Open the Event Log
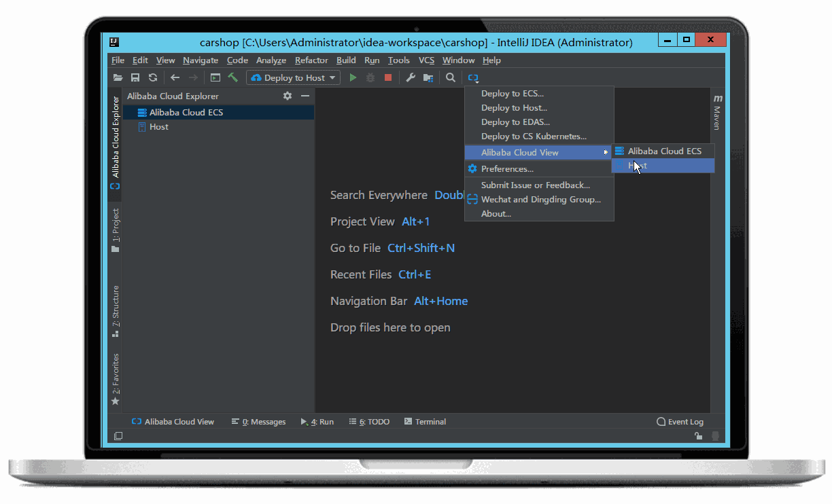 pos(680,422)
